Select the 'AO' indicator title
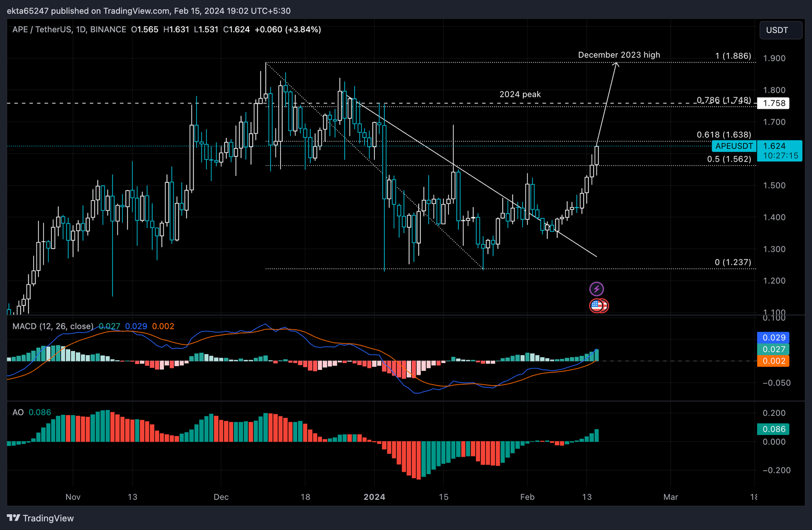Screen dimensions: 812x530 click(x=18, y=412)
